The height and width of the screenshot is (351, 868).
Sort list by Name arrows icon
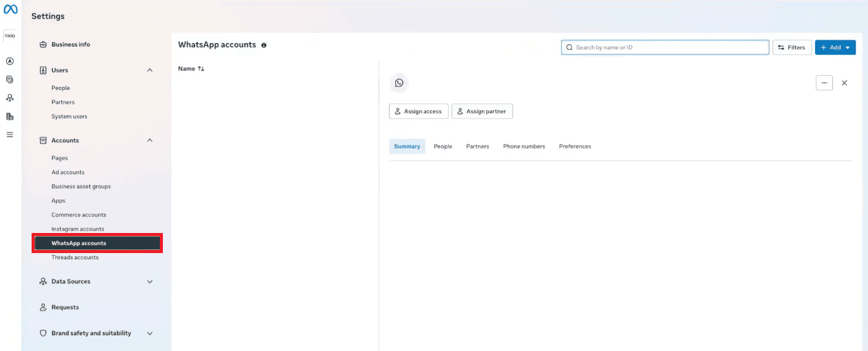(x=201, y=69)
